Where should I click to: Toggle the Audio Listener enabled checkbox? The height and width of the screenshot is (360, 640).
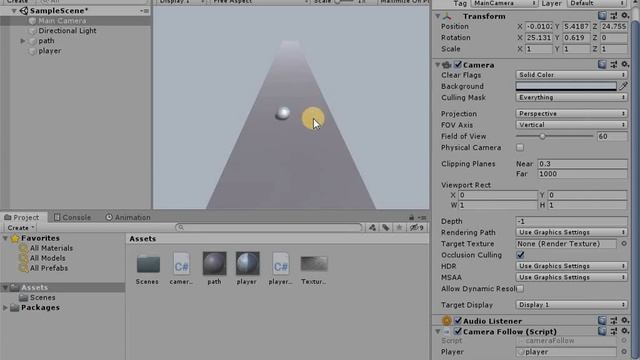pyautogui.click(x=458, y=321)
